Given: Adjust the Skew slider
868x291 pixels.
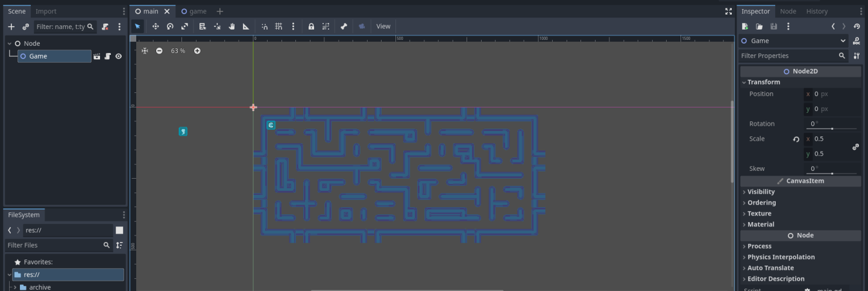Looking at the screenshot, I should click(832, 173).
